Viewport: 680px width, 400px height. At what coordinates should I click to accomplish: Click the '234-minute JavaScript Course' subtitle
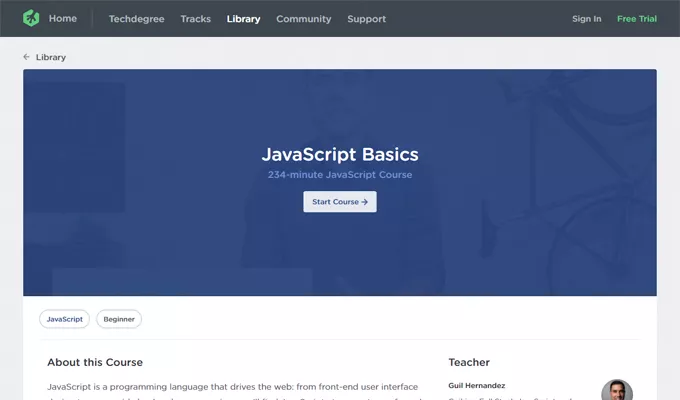click(x=340, y=174)
